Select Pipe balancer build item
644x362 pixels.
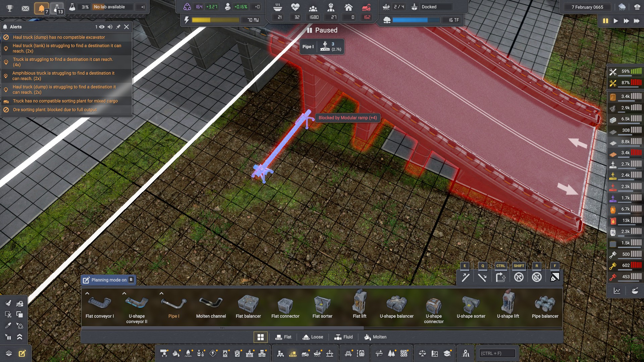pyautogui.click(x=545, y=307)
